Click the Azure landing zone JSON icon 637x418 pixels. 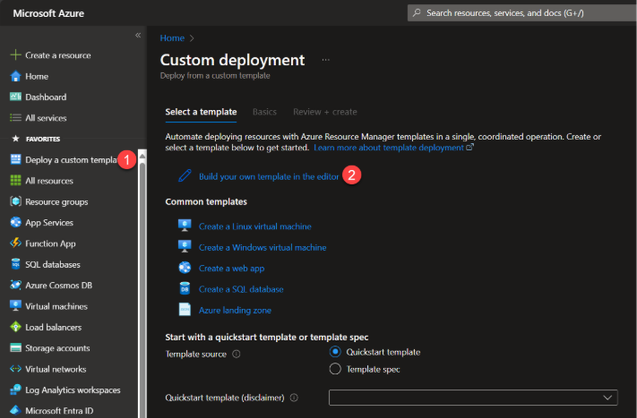[185, 310]
